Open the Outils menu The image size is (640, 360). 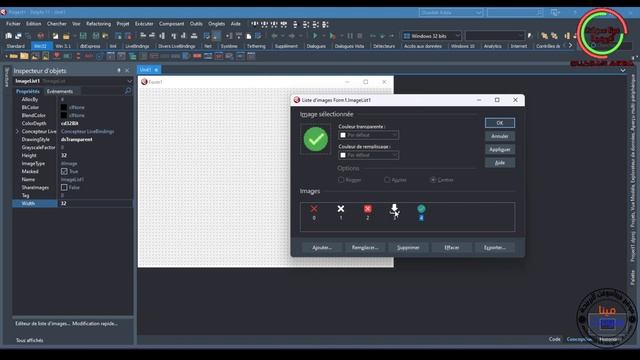click(x=196, y=24)
